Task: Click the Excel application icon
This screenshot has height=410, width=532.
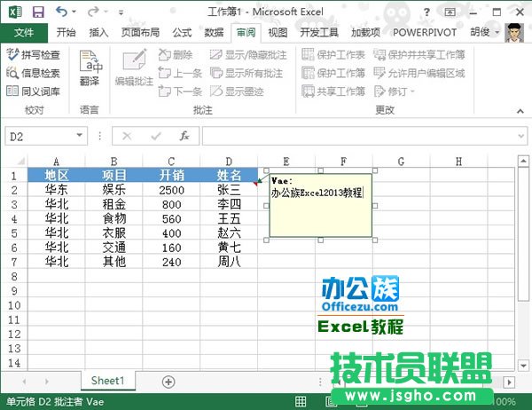Action: (x=14, y=12)
